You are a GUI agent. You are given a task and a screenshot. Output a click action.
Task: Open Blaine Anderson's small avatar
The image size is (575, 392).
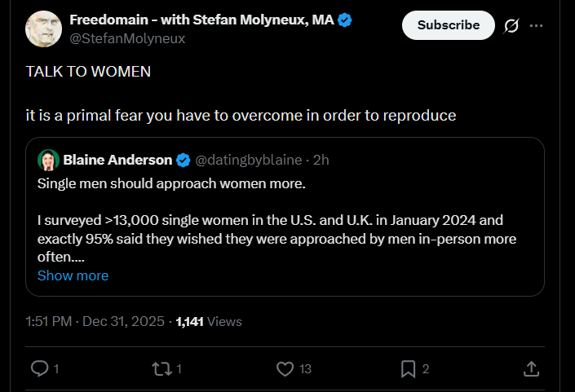coord(48,159)
